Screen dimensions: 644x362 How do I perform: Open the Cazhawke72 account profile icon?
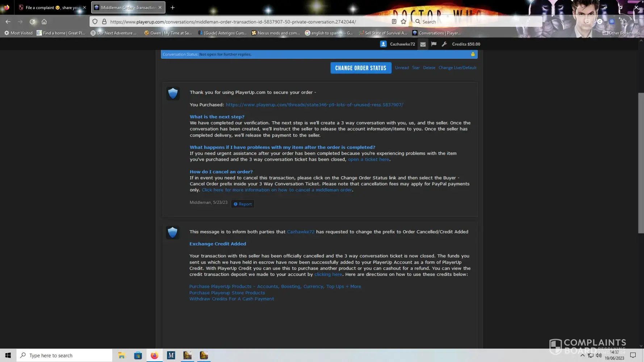(383, 44)
